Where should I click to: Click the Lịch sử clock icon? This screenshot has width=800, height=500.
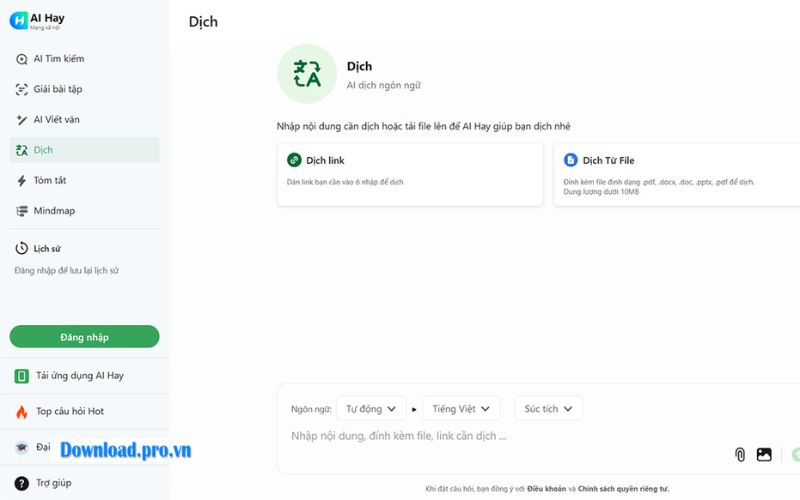tap(21, 248)
